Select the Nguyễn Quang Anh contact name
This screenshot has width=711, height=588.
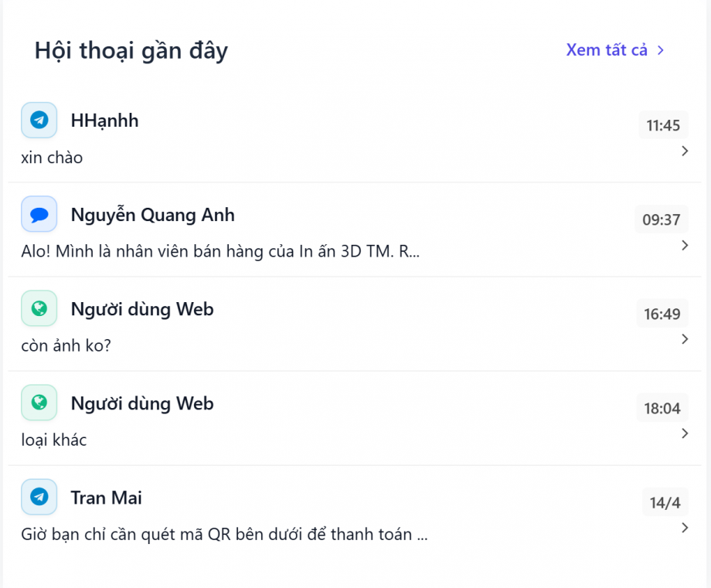[152, 215]
